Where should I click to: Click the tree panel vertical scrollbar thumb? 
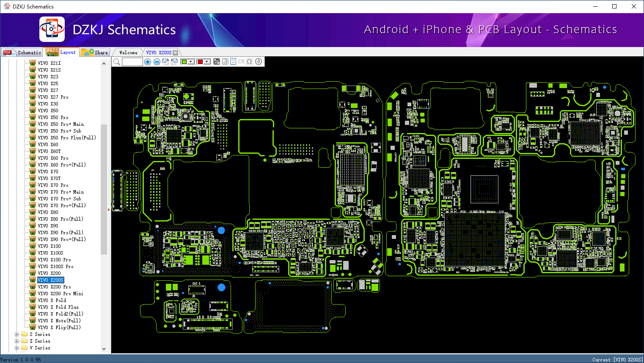pyautogui.click(x=104, y=189)
